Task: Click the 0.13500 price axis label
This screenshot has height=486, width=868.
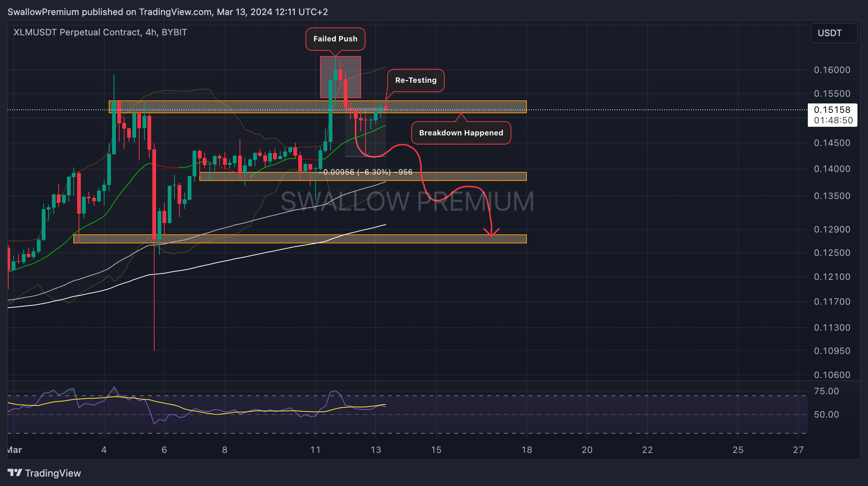Action: coord(832,196)
